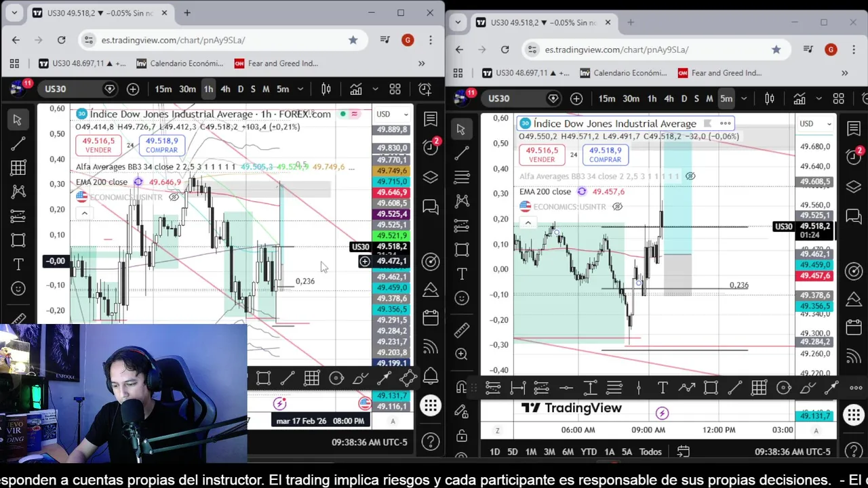Toggle auto scale A in right window
Image resolution: width=868 pixels, height=488 pixels.
coord(816,430)
